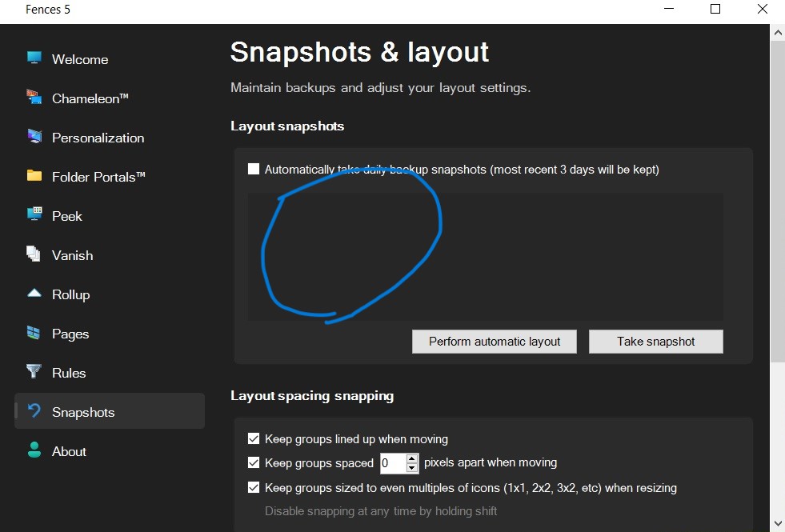The width and height of the screenshot is (785, 532).
Task: Switch to Folder Portals settings
Action: click(110, 177)
